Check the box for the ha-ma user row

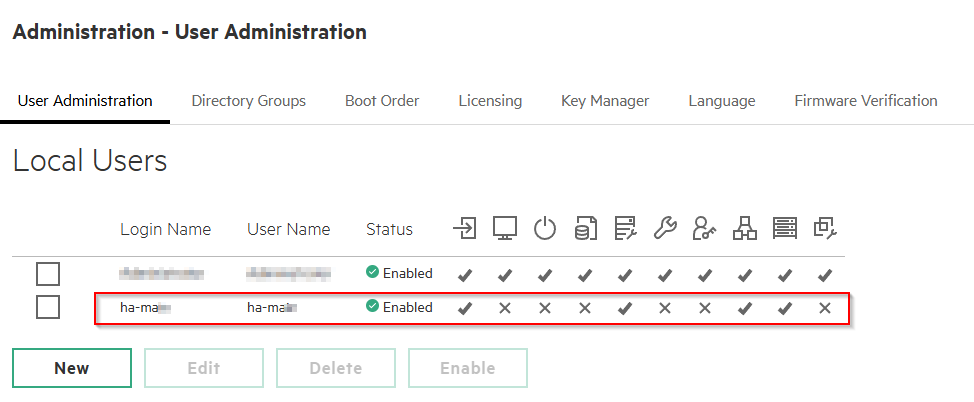click(x=48, y=307)
